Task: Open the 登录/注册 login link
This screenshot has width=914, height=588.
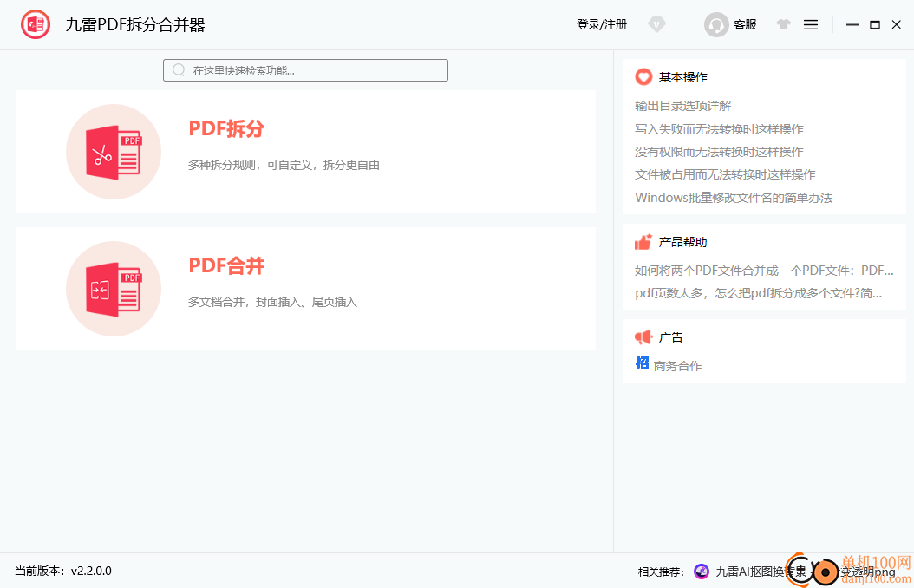Action: [602, 24]
